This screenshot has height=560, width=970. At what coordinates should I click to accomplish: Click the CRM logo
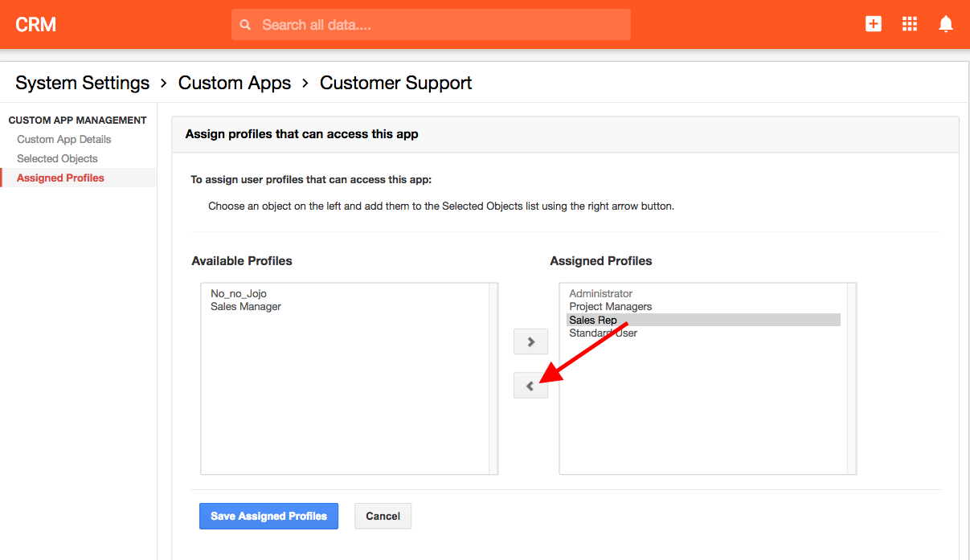tap(36, 25)
